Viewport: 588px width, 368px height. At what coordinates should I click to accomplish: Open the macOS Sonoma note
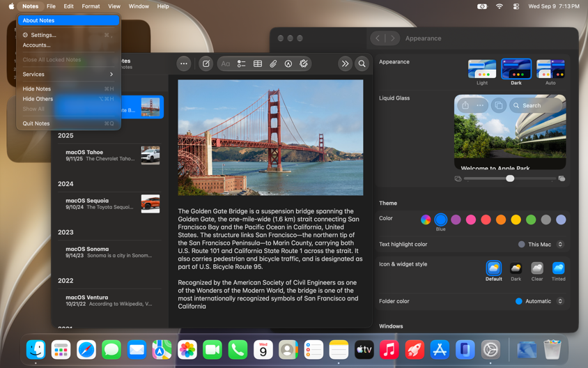click(x=109, y=252)
